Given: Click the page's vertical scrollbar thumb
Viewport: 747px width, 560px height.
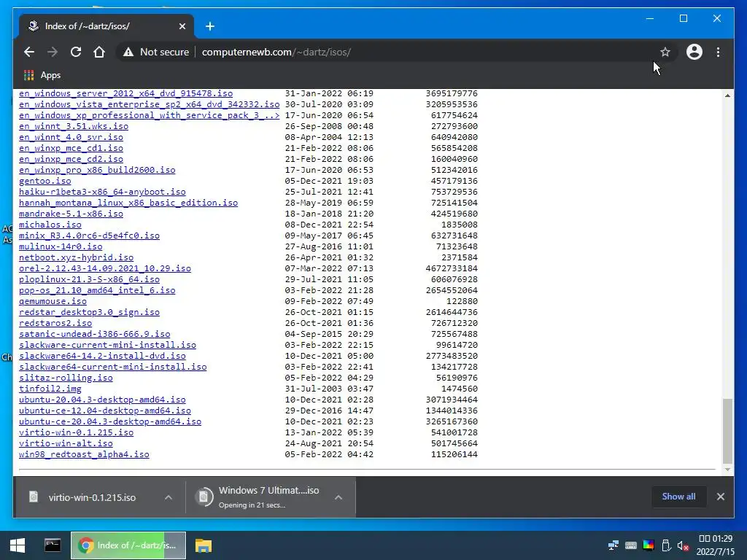Looking at the screenshot, I should click(x=727, y=431).
